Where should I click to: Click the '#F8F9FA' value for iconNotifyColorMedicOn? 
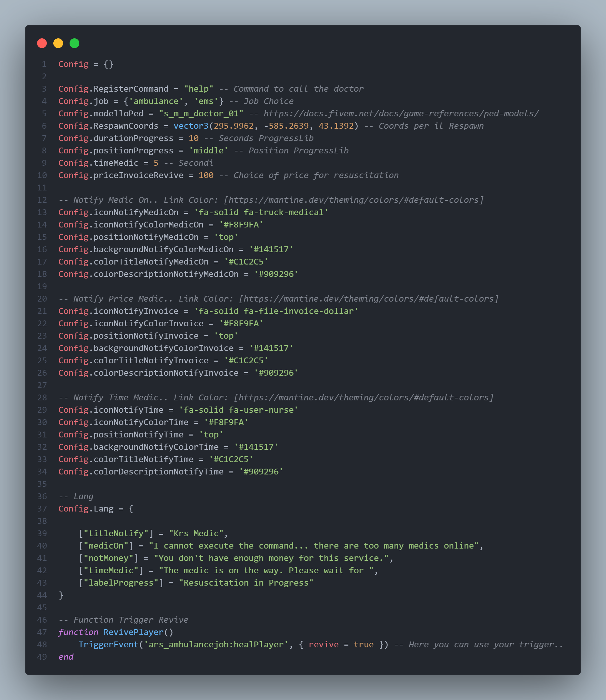click(x=241, y=225)
